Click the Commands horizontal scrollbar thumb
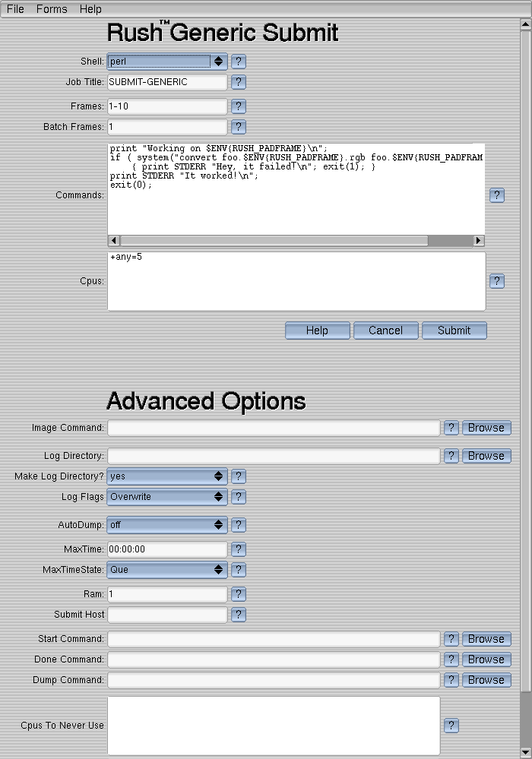Image resolution: width=532 pixels, height=759 pixels. (274, 241)
